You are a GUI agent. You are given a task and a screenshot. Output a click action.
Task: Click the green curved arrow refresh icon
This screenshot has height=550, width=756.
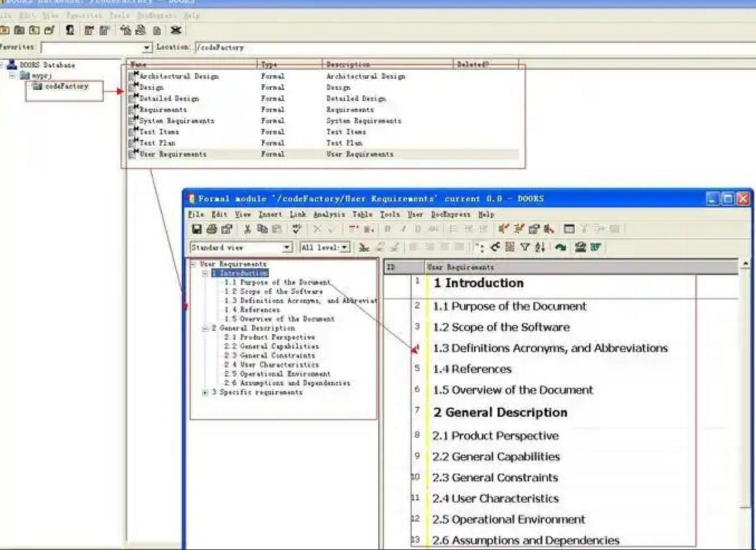coord(561,247)
